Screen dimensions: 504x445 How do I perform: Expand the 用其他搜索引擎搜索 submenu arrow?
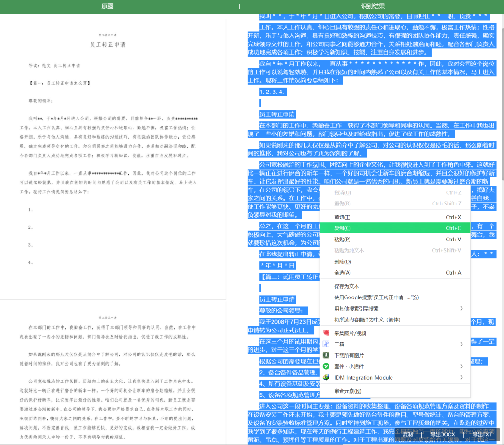[x=461, y=308]
